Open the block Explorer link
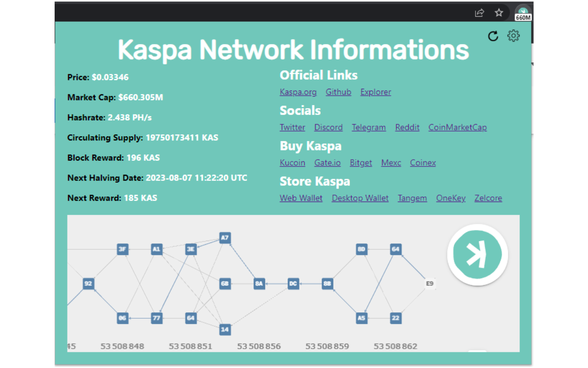The height and width of the screenshot is (368, 588). point(375,92)
